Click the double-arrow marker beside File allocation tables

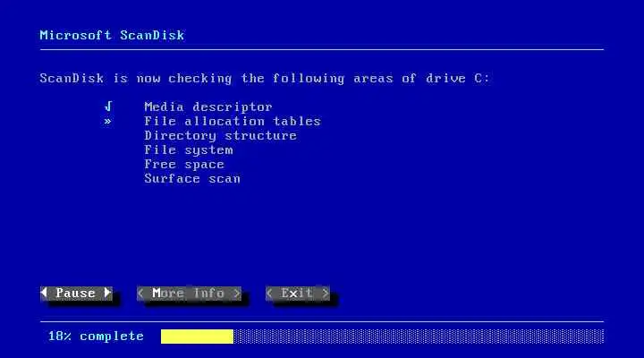(107, 121)
